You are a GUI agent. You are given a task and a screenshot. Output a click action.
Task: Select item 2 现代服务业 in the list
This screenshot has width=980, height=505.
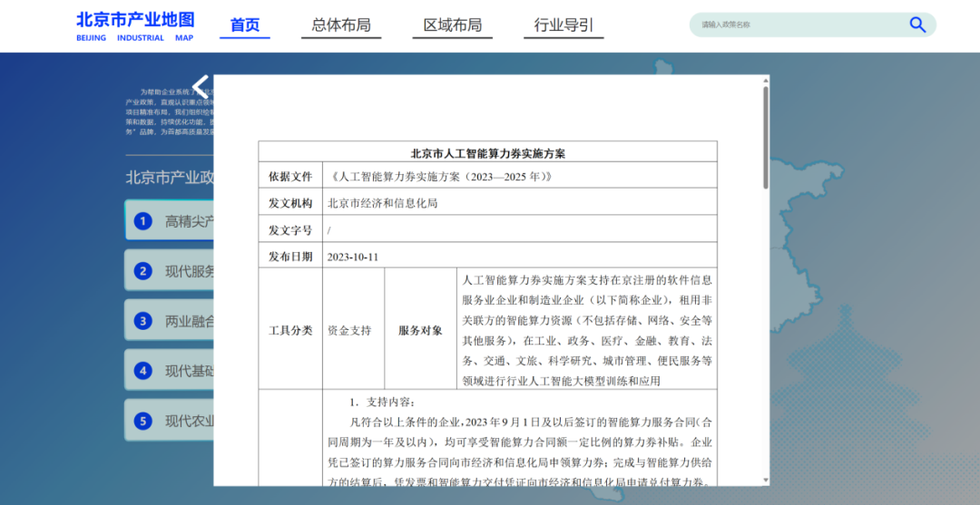[169, 270]
